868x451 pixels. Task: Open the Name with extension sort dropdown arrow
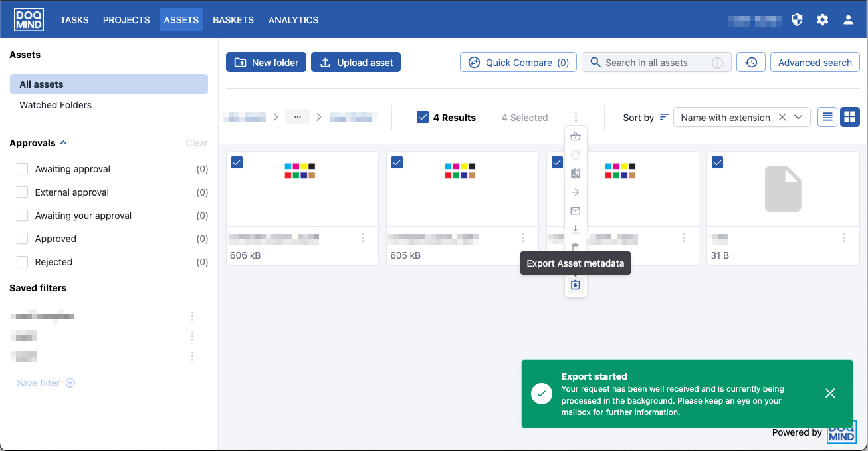(799, 117)
